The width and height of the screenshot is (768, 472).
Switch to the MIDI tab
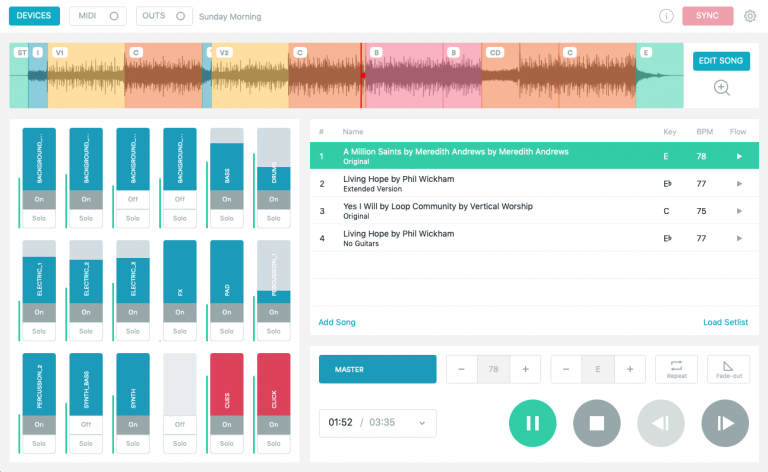click(97, 16)
